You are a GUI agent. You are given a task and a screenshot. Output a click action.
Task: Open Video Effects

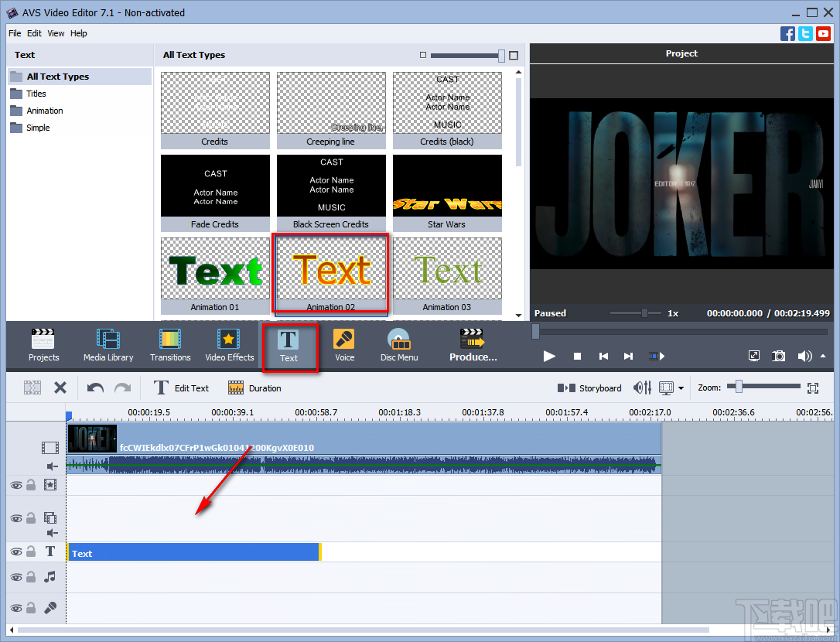tap(229, 346)
